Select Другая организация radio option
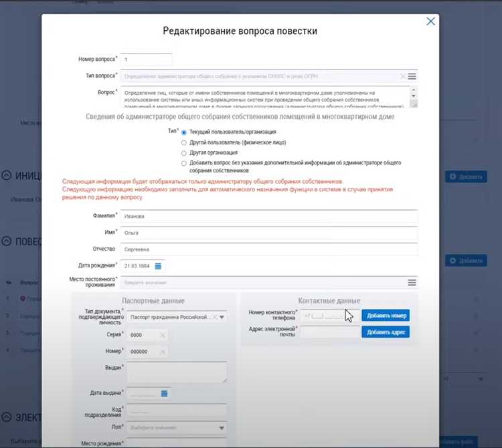This screenshot has height=448, width=502. (184, 153)
